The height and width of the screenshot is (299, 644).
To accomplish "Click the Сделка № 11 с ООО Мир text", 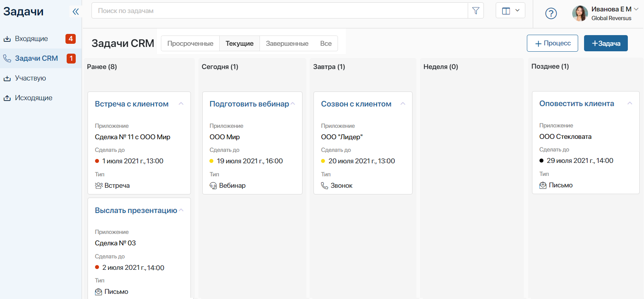I will [133, 137].
